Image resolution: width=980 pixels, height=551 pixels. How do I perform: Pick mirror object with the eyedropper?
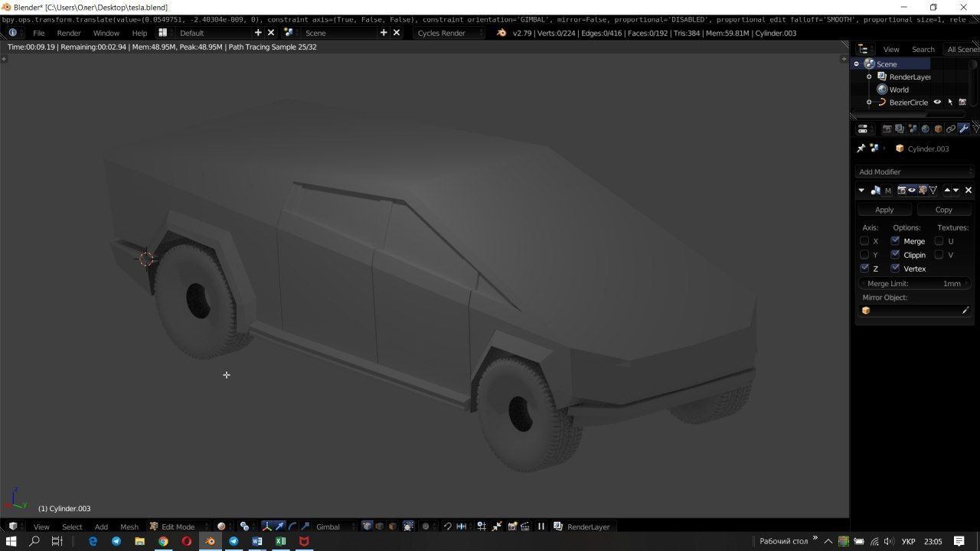click(x=965, y=311)
